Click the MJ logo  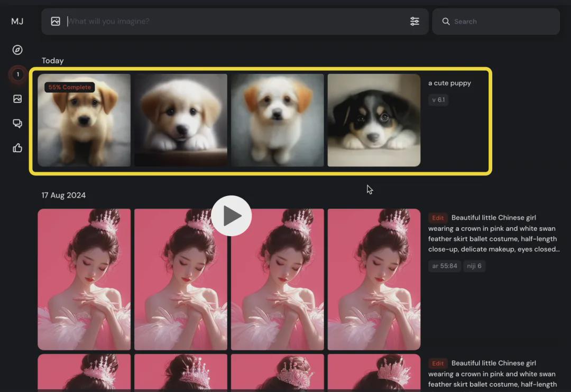point(17,22)
